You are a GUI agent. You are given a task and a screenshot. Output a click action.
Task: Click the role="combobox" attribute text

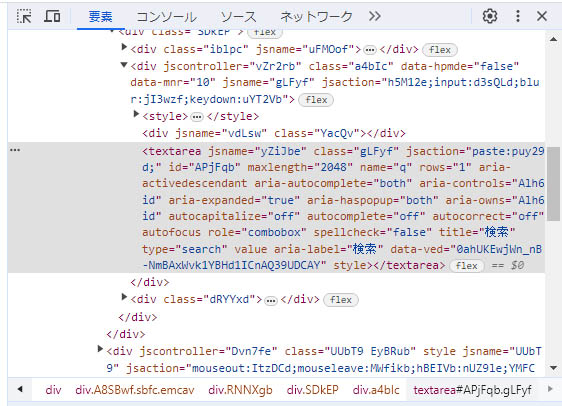(257, 232)
